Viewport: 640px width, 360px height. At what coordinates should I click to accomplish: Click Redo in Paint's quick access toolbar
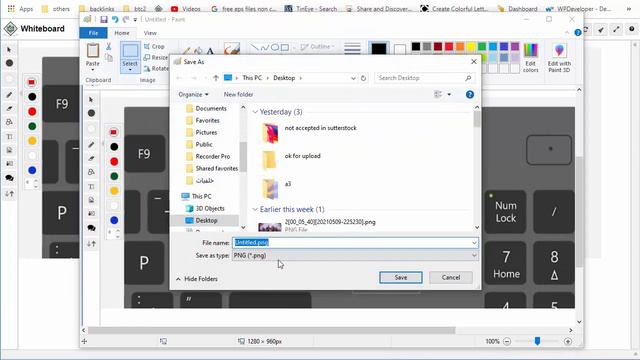[x=126, y=19]
